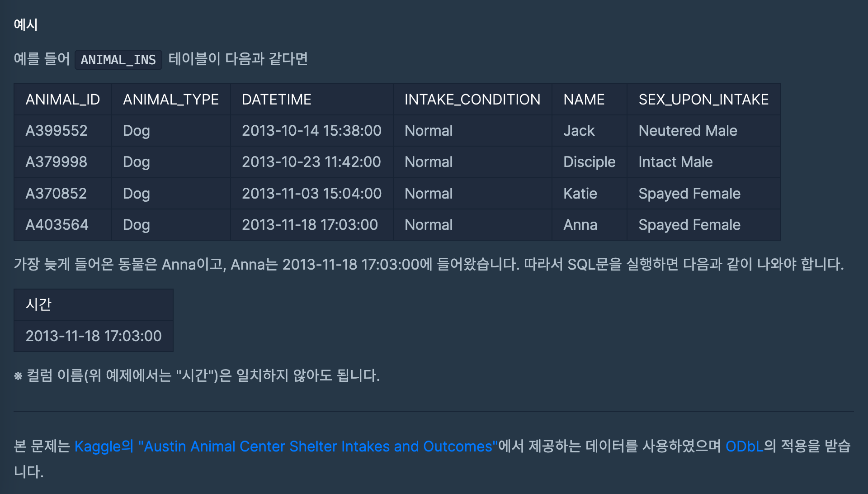Select the NAME column header

pos(584,100)
